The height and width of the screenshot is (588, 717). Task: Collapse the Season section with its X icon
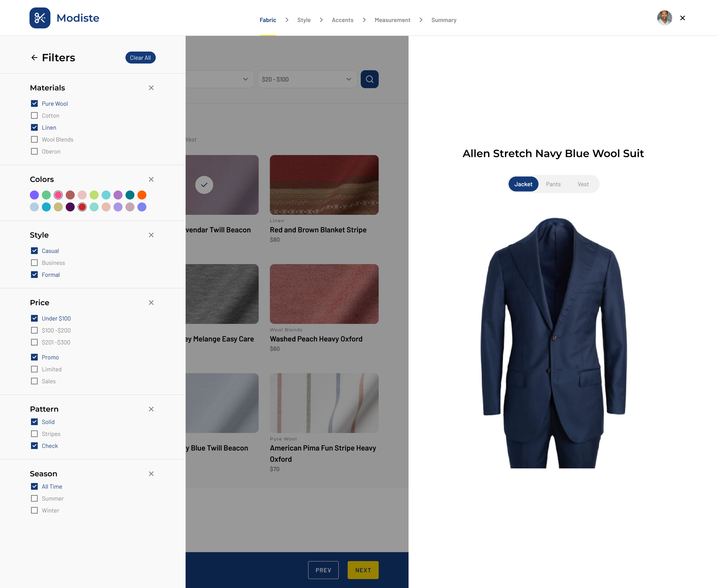[151, 474]
